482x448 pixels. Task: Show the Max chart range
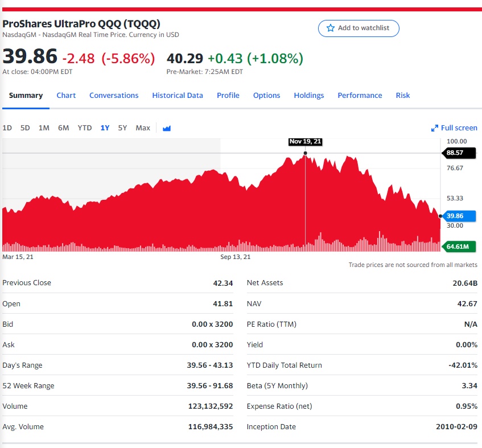coord(143,128)
